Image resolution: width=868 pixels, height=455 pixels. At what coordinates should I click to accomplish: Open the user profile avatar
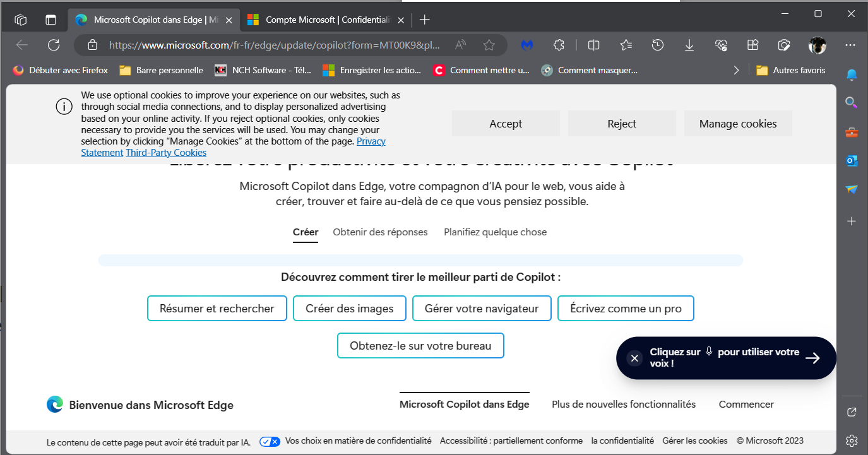click(x=817, y=45)
